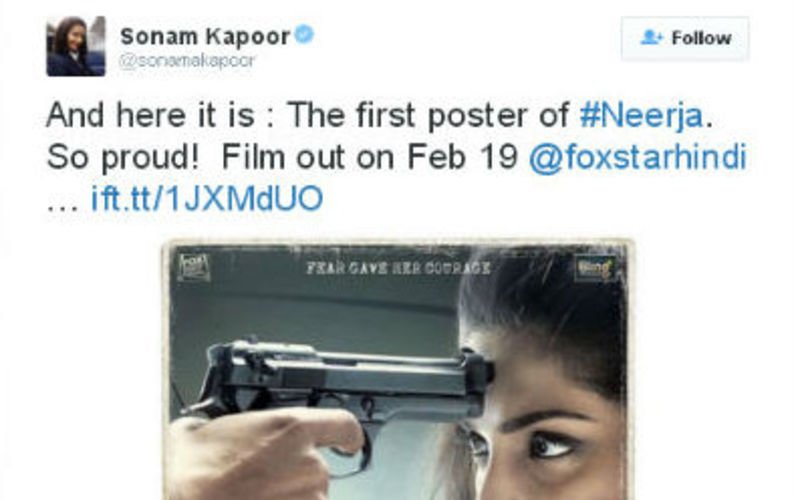Enlarge the Neerja poster image
The image size is (800, 500).
396,370
